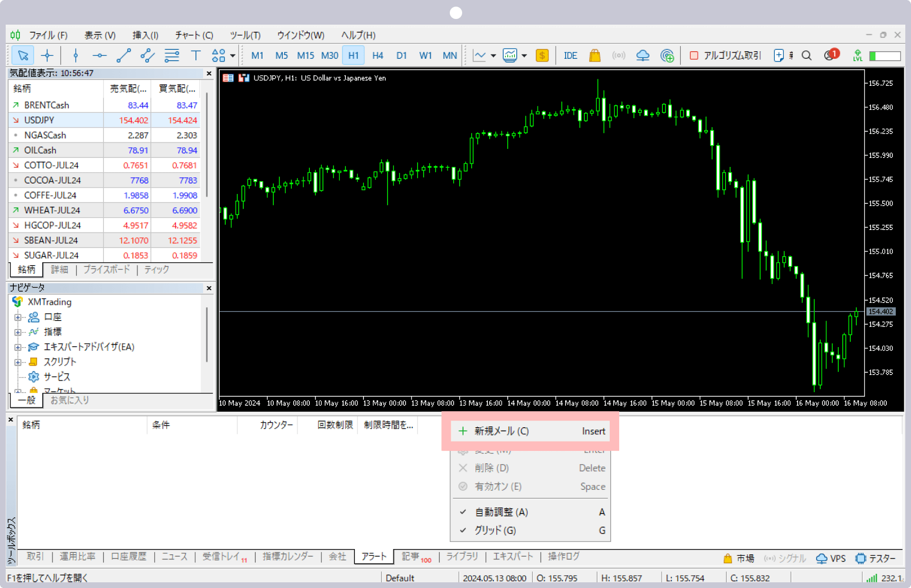The height and width of the screenshot is (588, 911).
Task: Switch chart to H4 timeframe
Action: click(x=378, y=55)
